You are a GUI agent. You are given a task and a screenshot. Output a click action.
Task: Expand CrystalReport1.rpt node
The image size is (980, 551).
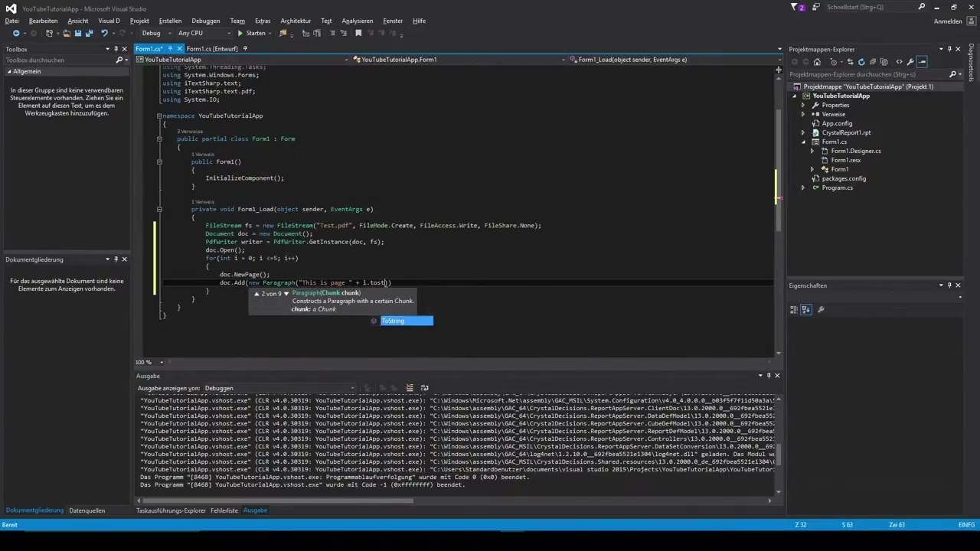[x=803, y=132]
